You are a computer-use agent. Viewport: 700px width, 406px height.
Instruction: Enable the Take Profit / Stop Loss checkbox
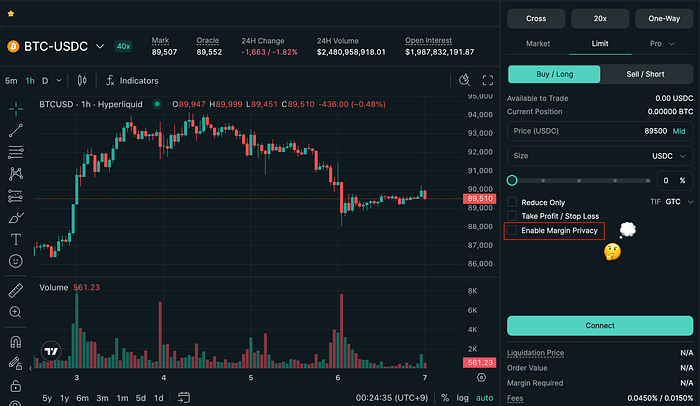(513, 216)
